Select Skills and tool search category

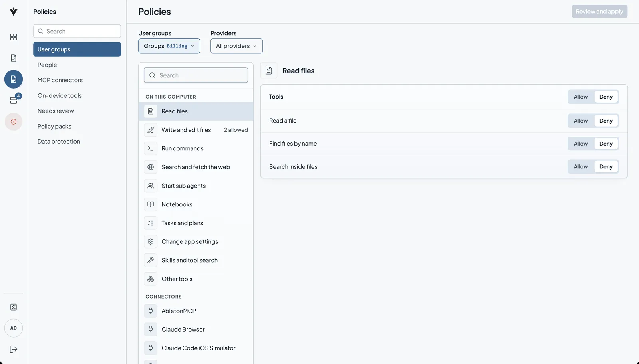point(196,260)
